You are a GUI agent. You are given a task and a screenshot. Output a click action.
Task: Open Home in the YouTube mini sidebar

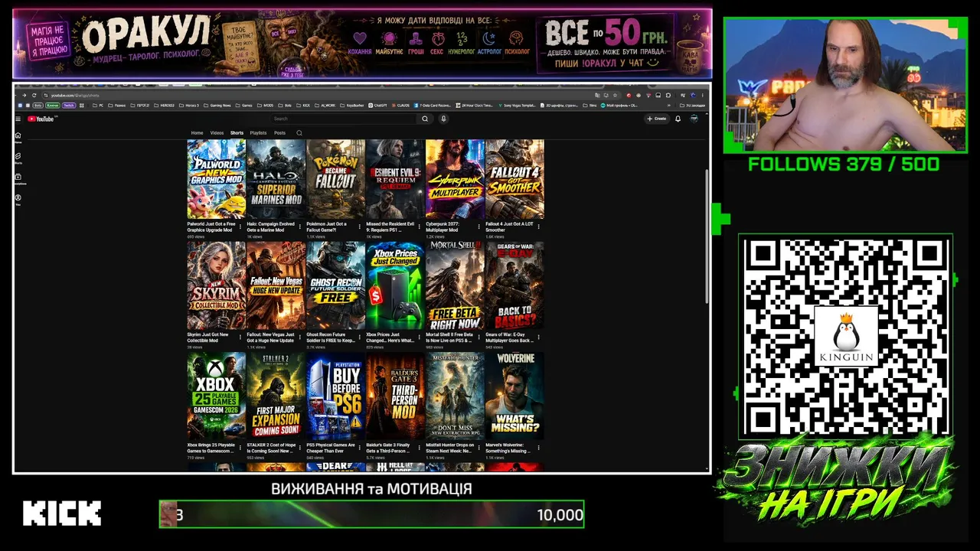[x=18, y=137]
